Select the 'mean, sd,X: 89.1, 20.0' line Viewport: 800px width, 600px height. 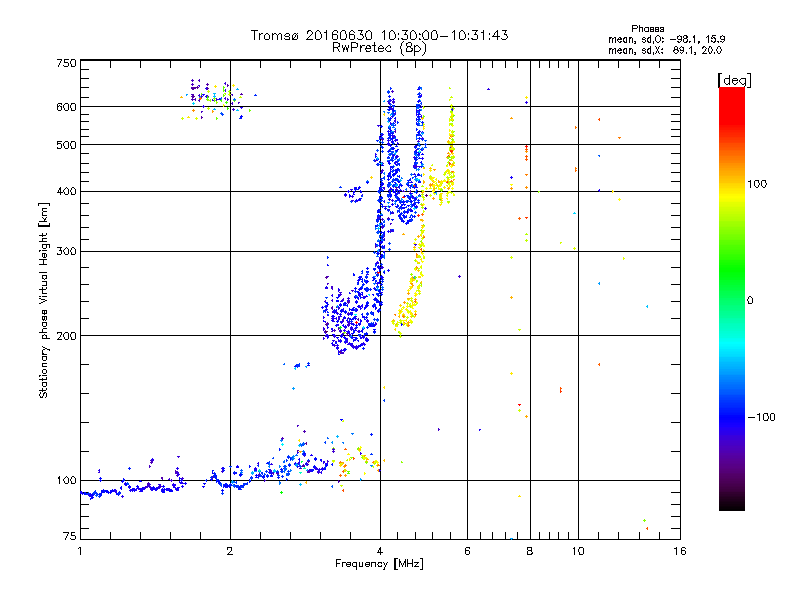pos(665,50)
